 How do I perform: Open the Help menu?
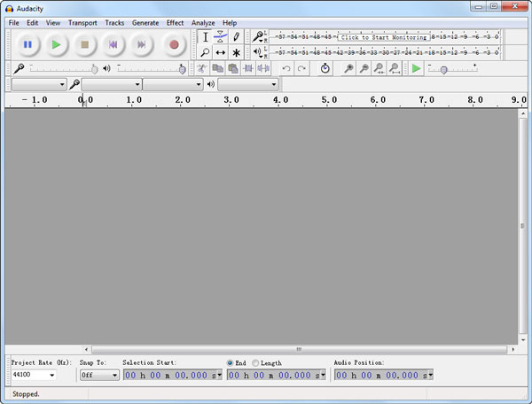click(230, 23)
